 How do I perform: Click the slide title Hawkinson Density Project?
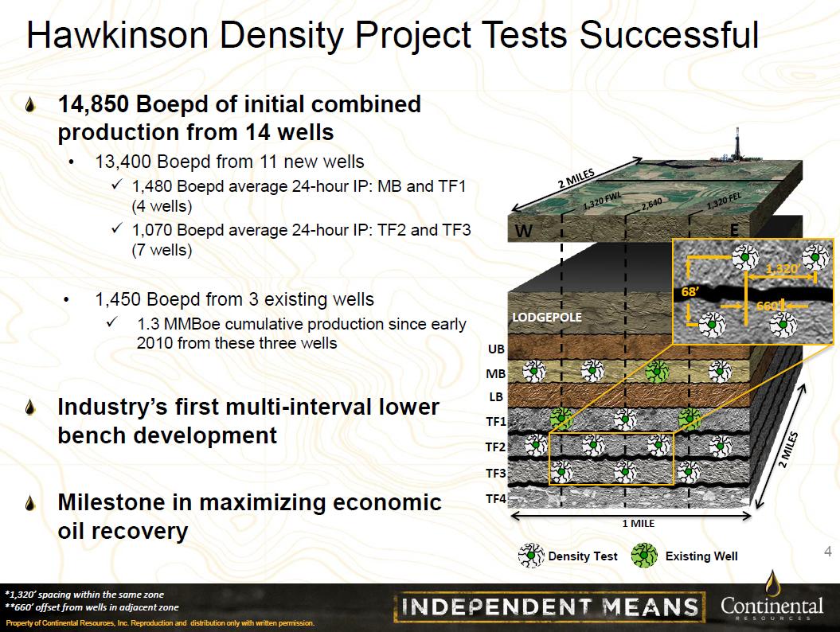pyautogui.click(x=392, y=35)
